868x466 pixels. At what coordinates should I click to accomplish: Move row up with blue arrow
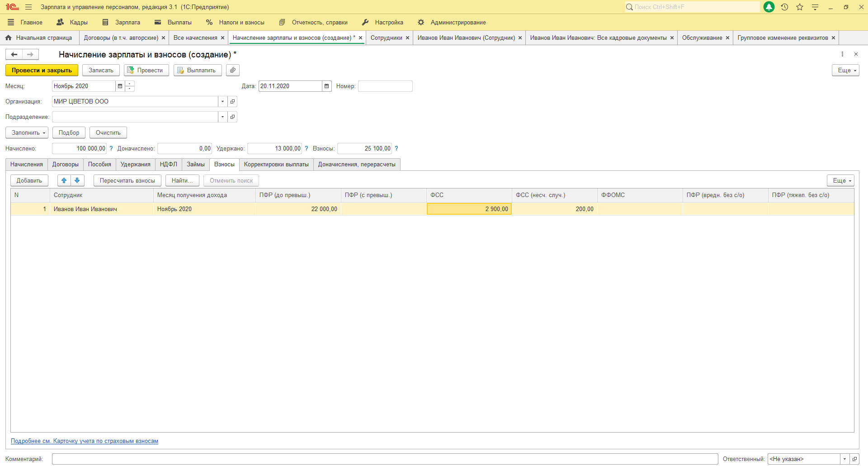64,180
